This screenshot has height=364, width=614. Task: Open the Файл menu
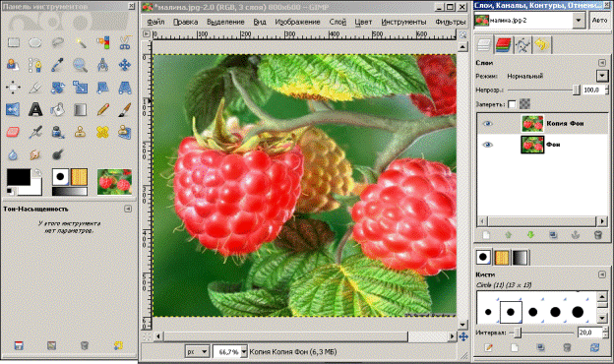coord(155,22)
